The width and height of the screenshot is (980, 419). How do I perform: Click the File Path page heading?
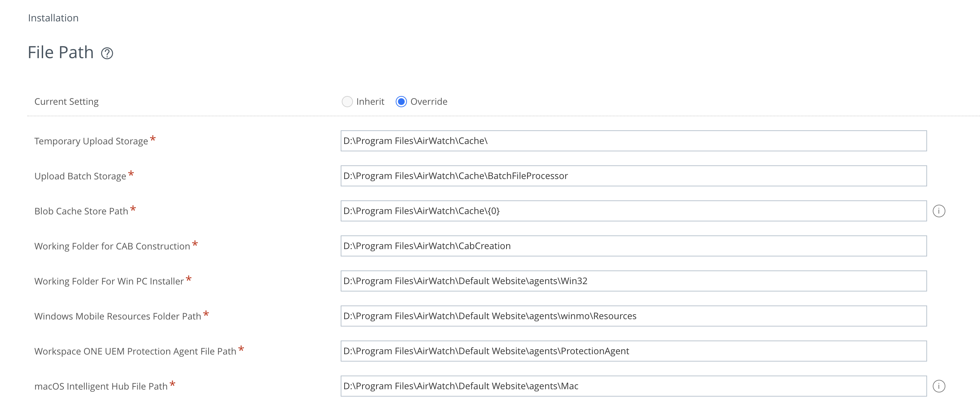click(x=61, y=53)
